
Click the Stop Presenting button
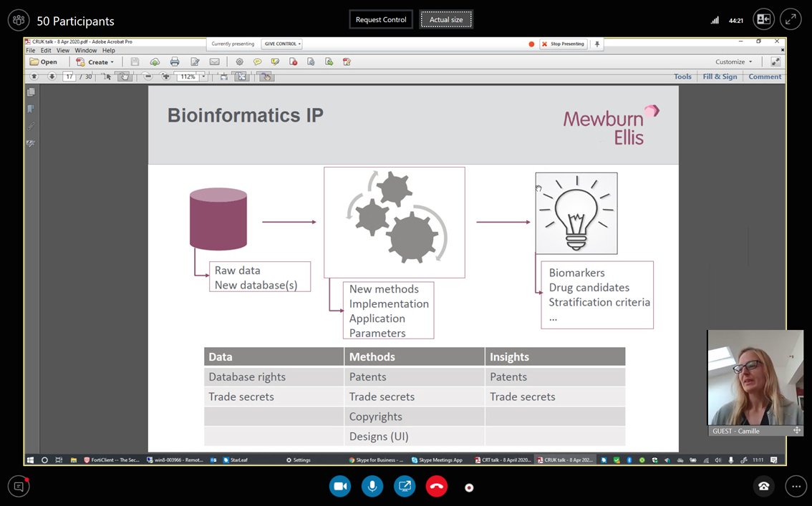(x=564, y=44)
